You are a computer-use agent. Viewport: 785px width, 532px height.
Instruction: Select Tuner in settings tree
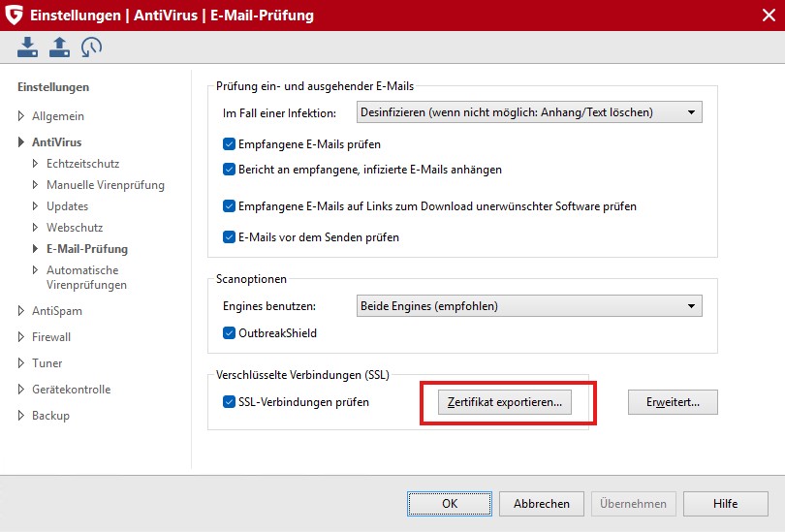pyautogui.click(x=47, y=362)
